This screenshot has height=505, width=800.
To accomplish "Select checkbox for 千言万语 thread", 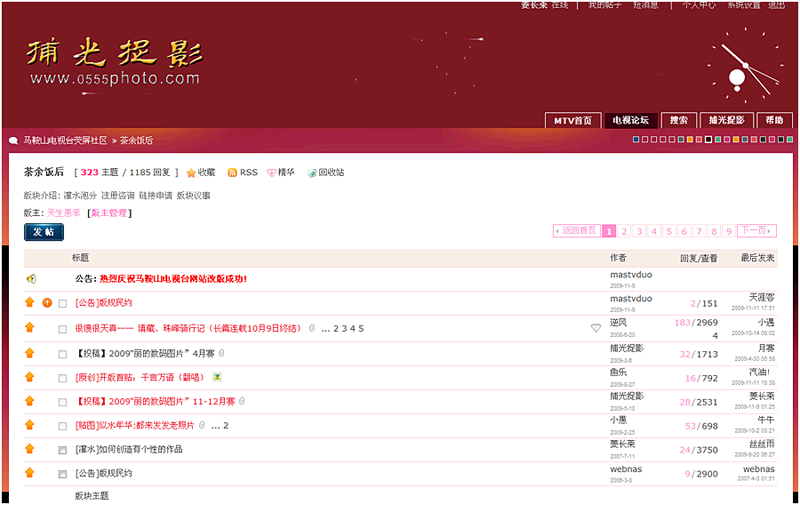I will 62,378.
